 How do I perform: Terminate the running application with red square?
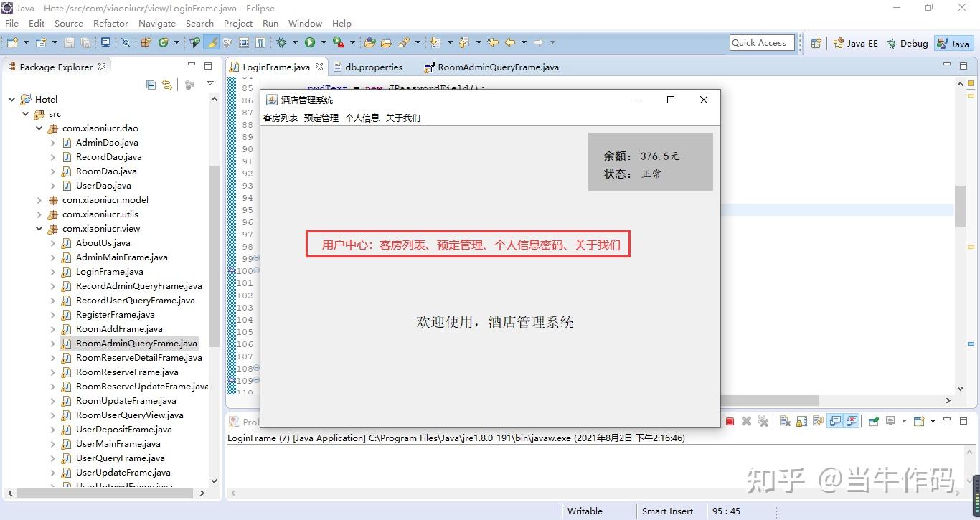(730, 421)
